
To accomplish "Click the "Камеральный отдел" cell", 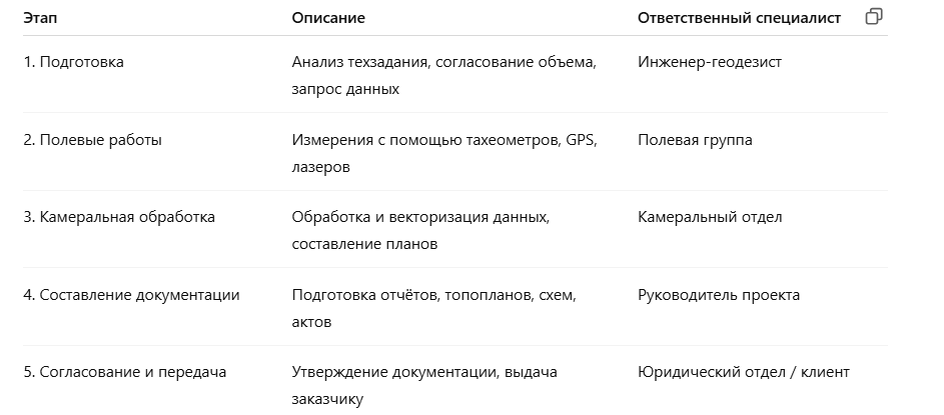I will coord(709,217).
